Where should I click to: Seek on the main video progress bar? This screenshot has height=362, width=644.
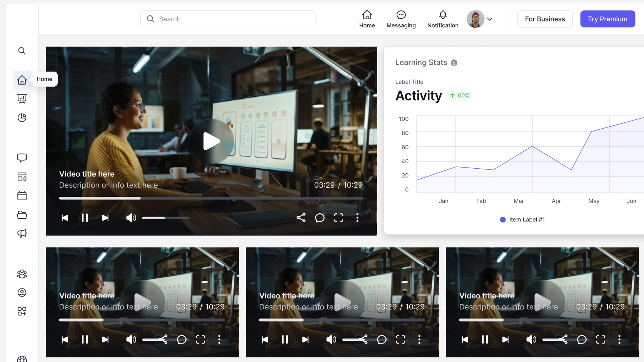coord(211,198)
